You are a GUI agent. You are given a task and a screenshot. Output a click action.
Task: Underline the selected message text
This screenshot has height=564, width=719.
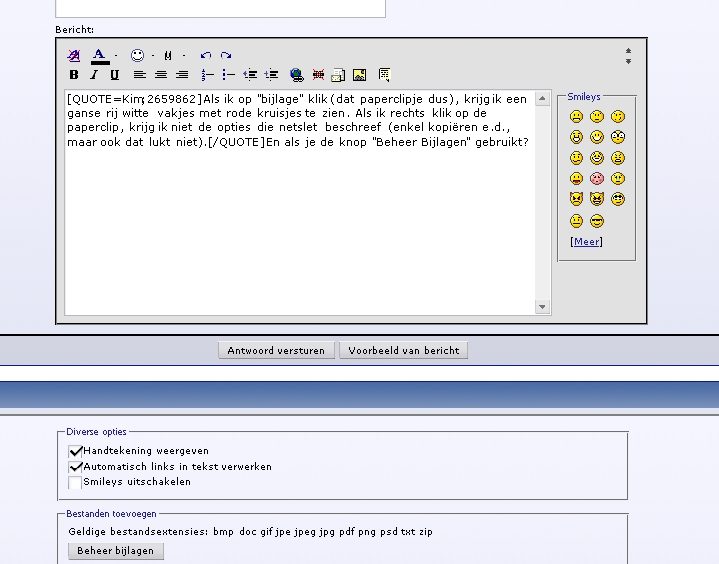point(115,75)
